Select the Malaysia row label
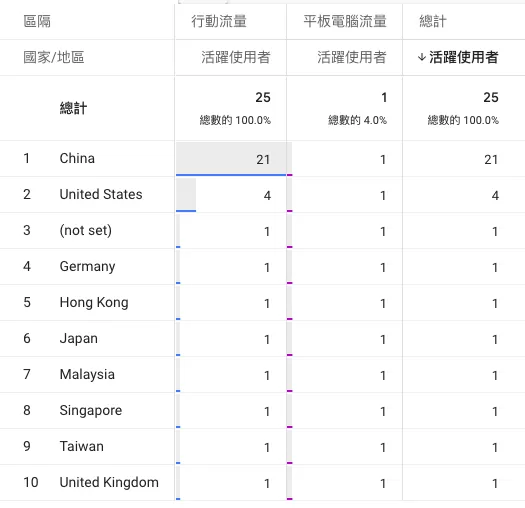 coord(87,374)
